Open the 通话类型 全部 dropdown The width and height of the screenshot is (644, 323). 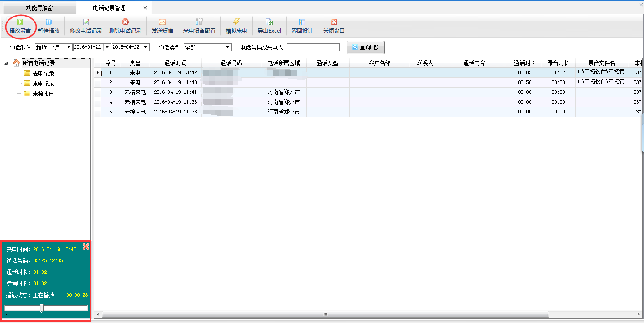click(227, 47)
